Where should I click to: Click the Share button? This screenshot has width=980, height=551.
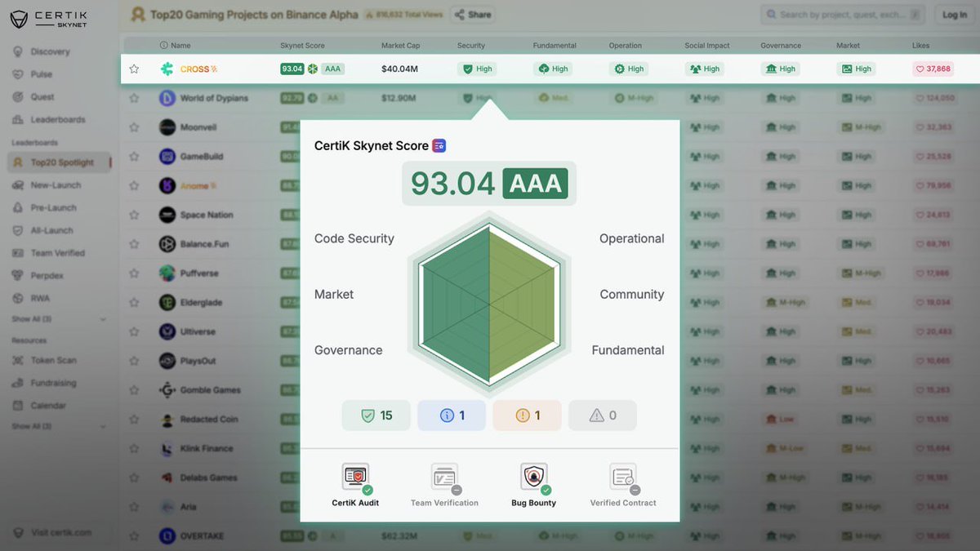click(473, 14)
